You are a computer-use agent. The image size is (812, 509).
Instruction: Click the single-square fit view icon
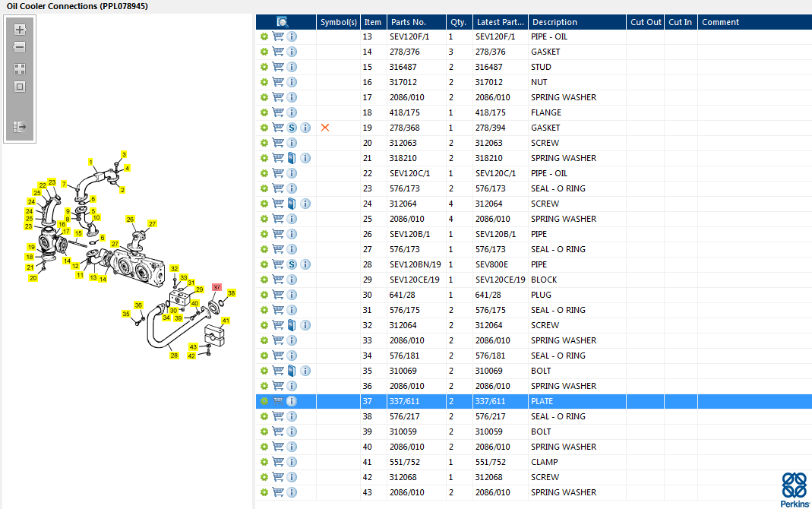point(20,87)
